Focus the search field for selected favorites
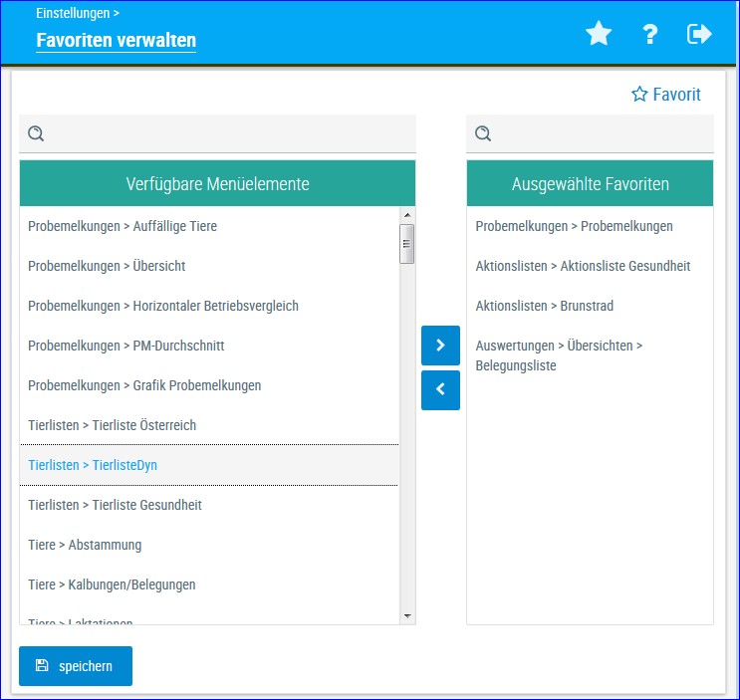The image size is (740, 700). click(x=603, y=133)
